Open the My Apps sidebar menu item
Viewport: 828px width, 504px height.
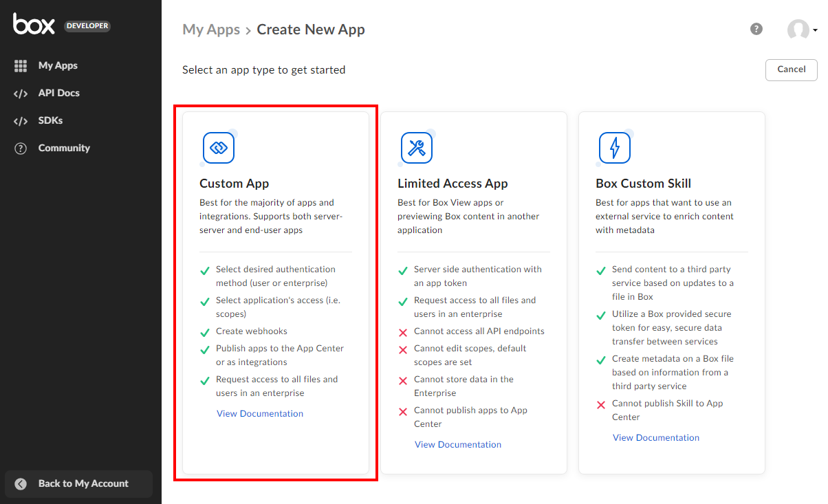pos(58,66)
